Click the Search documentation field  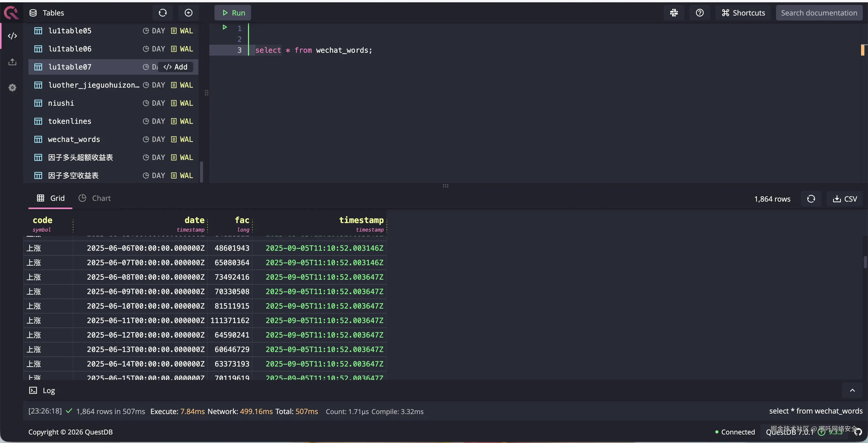coord(819,13)
